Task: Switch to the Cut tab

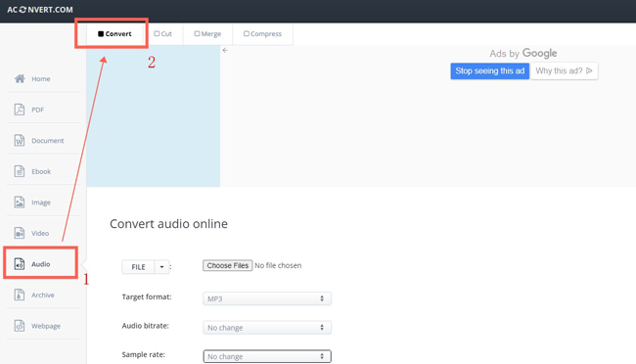Action: pos(163,33)
